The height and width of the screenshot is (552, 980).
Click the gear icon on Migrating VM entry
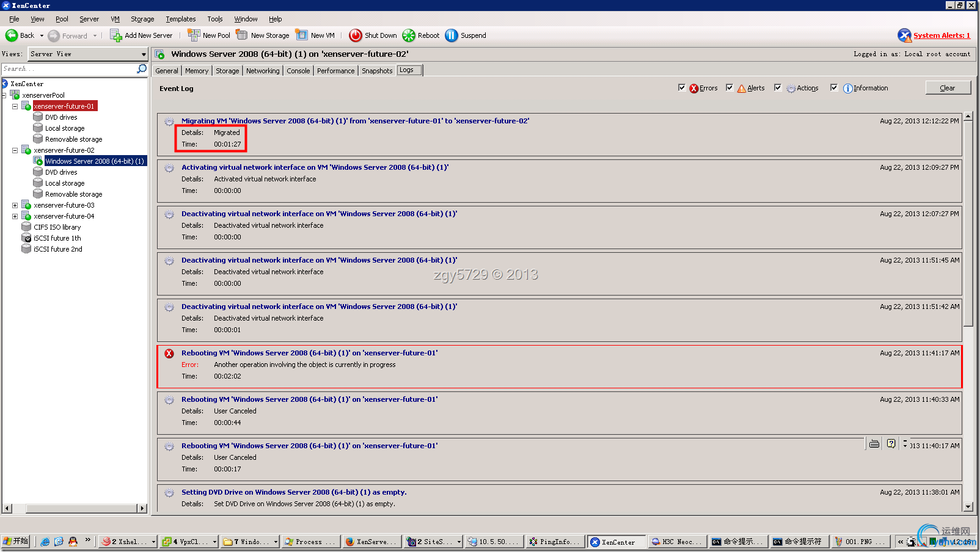tap(169, 122)
